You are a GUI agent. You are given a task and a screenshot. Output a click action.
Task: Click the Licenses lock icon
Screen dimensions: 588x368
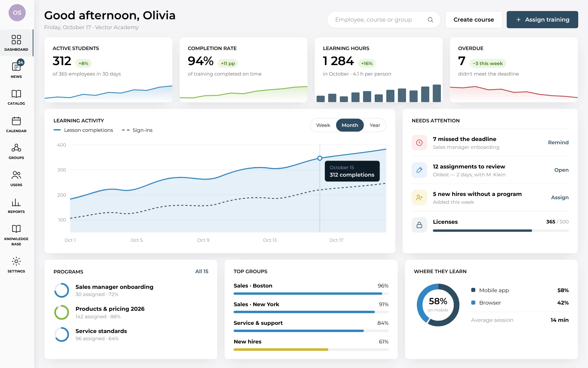click(419, 225)
